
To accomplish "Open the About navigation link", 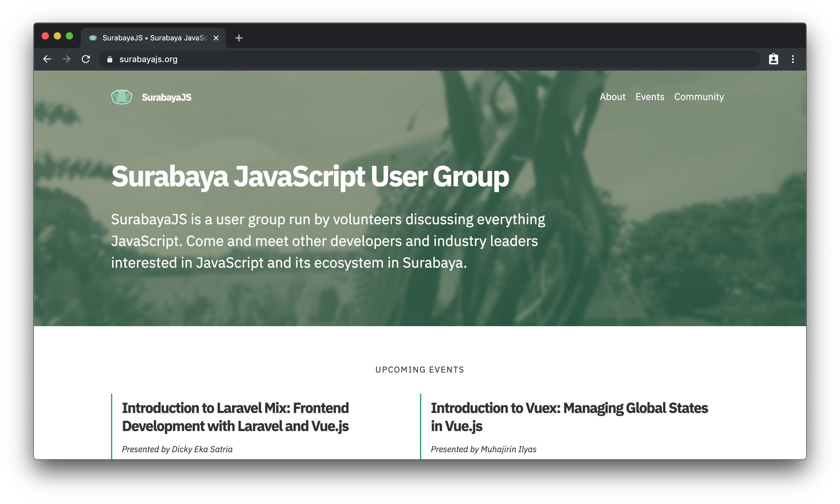I will coord(612,97).
